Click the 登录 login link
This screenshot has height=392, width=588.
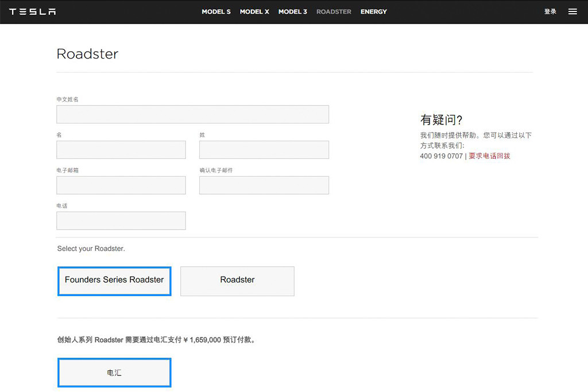coord(550,11)
